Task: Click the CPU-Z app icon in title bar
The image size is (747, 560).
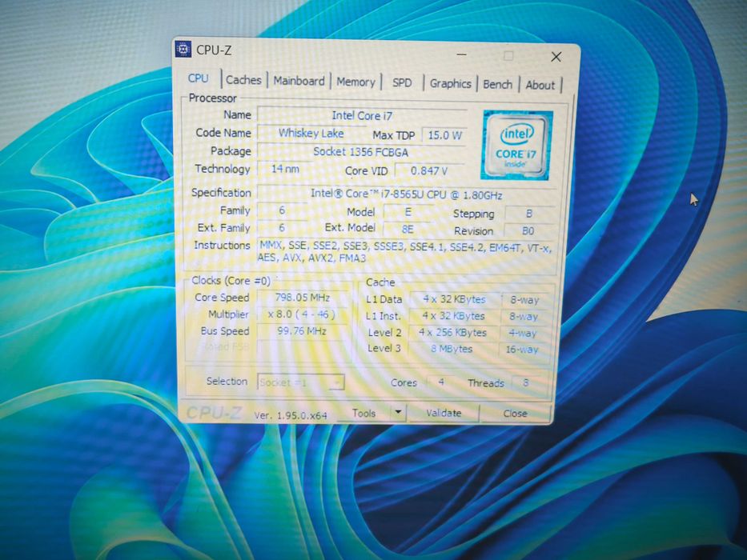Action: point(183,49)
